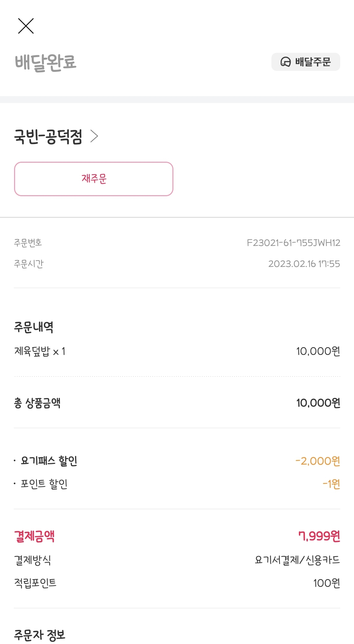Click the 배달완료 status heading
The width and height of the screenshot is (354, 644).
click(46, 62)
